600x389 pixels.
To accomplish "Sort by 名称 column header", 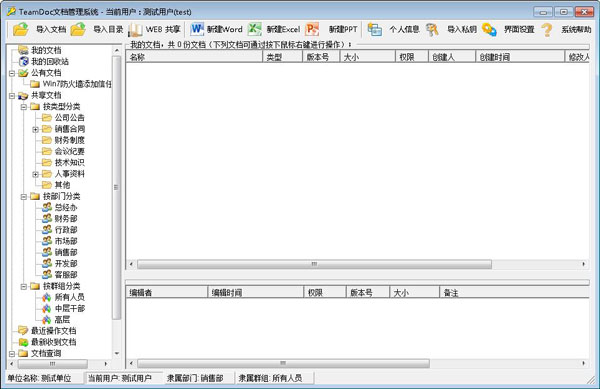I will (194, 57).
